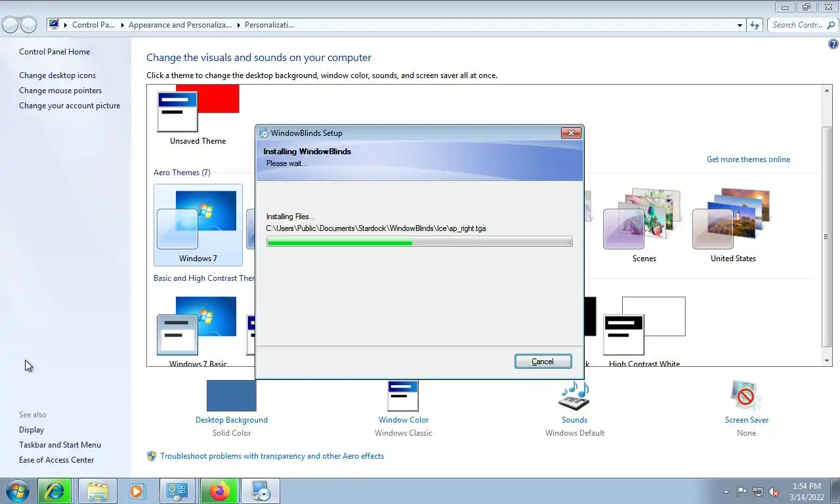Open Get more themes online link
Screen dimensions: 840x504
pyautogui.click(x=748, y=159)
